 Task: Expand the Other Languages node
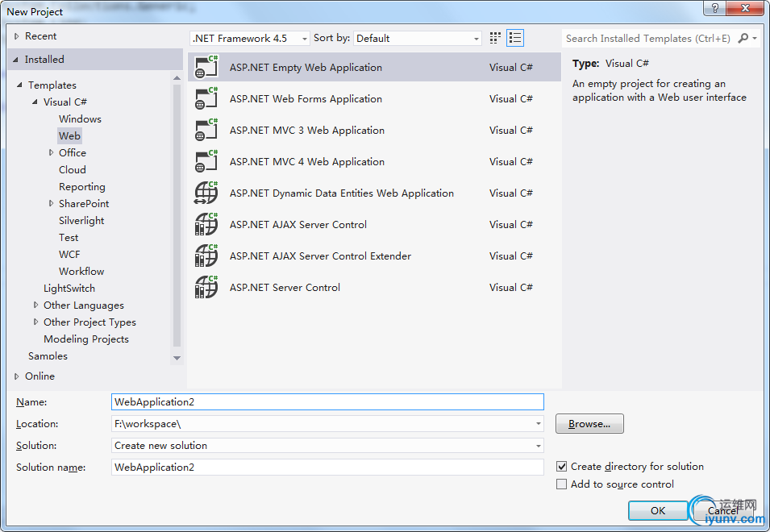(35, 305)
